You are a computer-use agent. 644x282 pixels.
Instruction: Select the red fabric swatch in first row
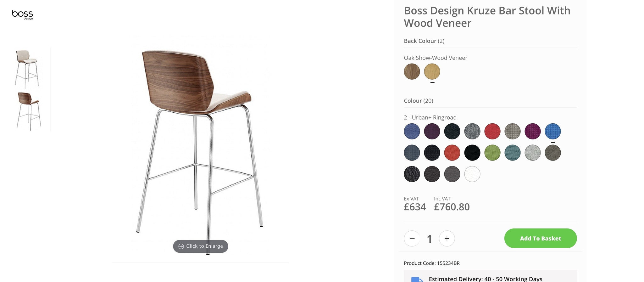492,131
